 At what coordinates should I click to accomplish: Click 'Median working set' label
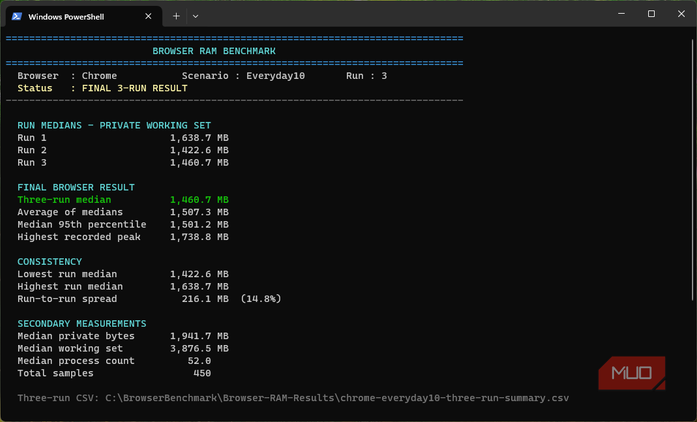point(70,349)
